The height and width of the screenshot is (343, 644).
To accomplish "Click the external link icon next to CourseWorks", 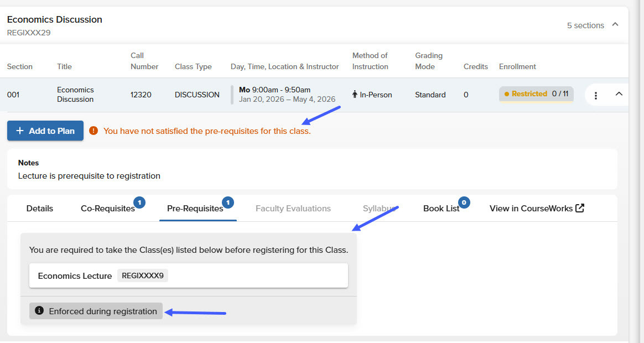I will coord(580,209).
